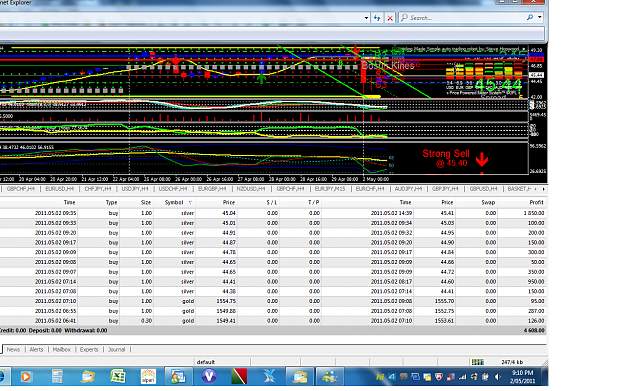Switch to the CHFJPY,H4 chart tab
625x391 pixels.
point(98,189)
